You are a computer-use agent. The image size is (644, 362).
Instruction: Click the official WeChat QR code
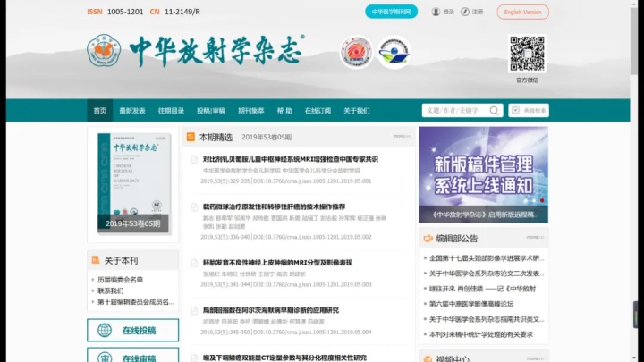(x=528, y=54)
